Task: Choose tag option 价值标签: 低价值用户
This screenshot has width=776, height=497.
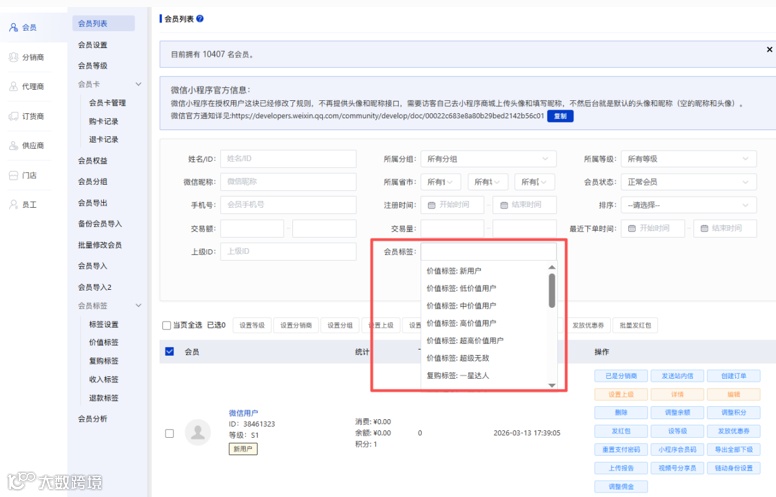Action: point(461,288)
